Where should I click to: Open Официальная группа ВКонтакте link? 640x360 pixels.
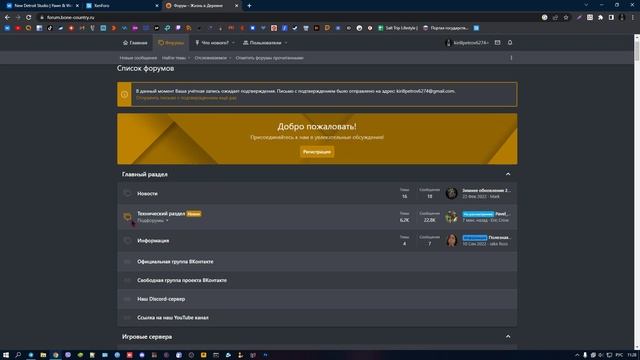[x=175, y=262]
